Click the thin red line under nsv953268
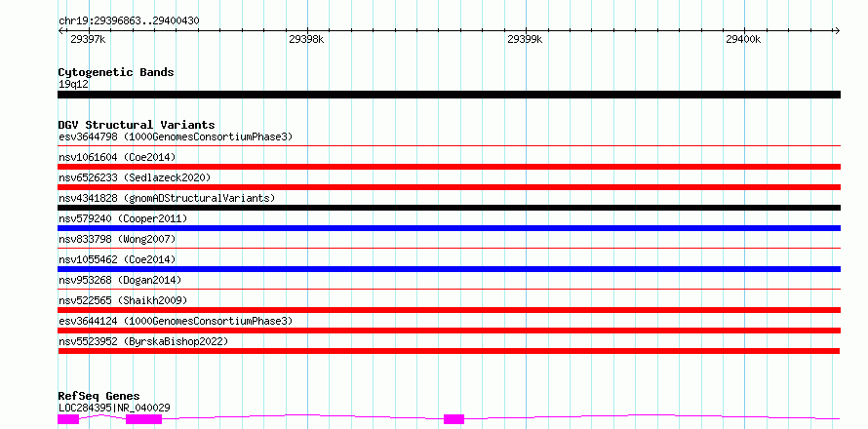The width and height of the screenshot is (868, 429). tap(449, 289)
